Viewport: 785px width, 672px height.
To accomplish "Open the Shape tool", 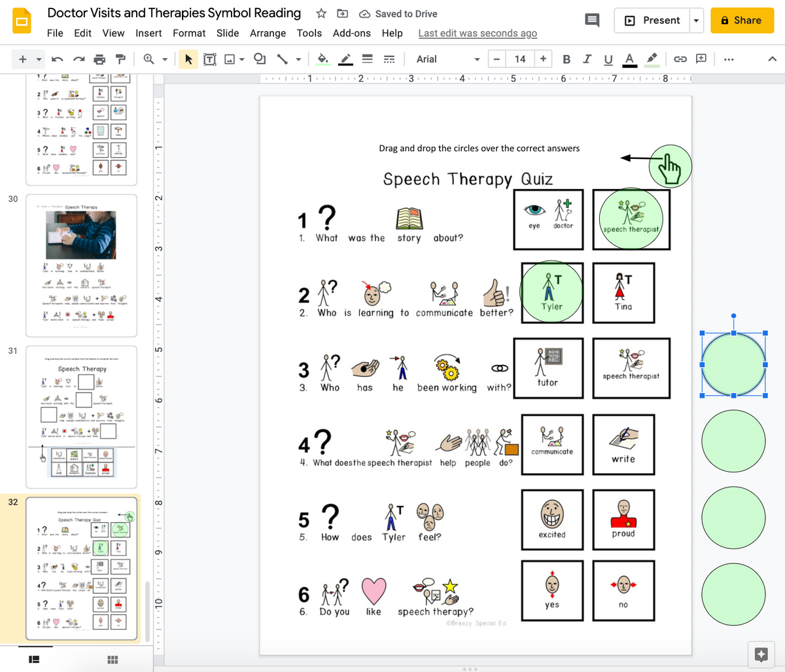I will click(260, 60).
